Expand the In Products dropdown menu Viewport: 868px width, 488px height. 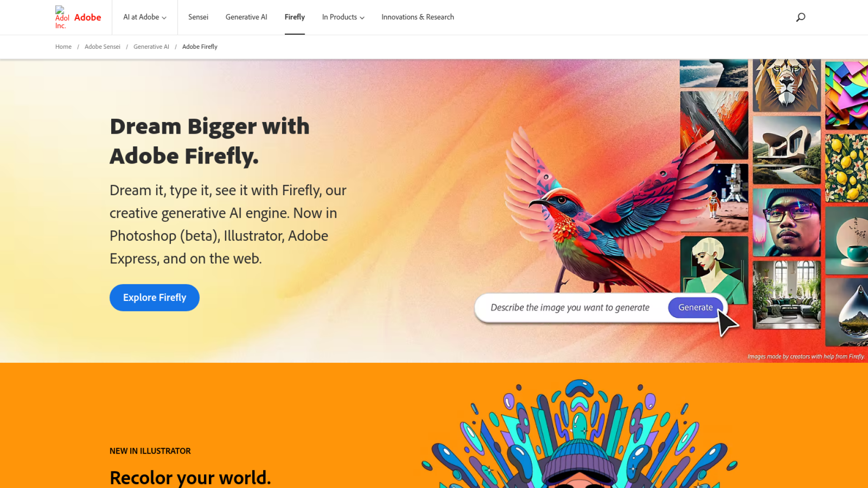pyautogui.click(x=343, y=17)
